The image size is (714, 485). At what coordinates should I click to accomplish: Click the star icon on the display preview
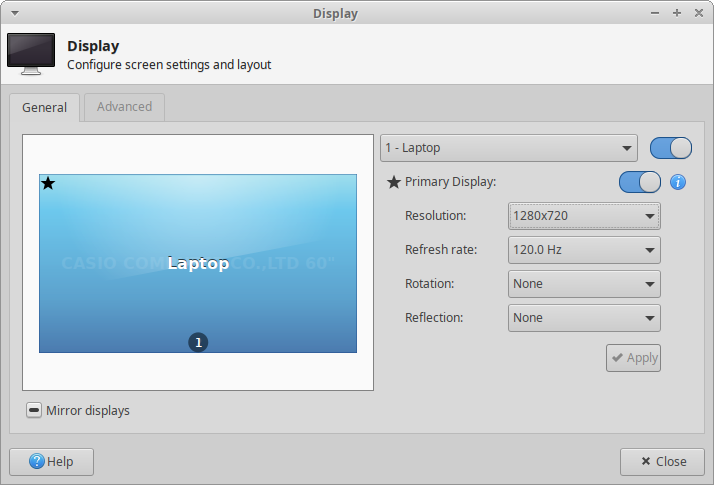[48, 183]
